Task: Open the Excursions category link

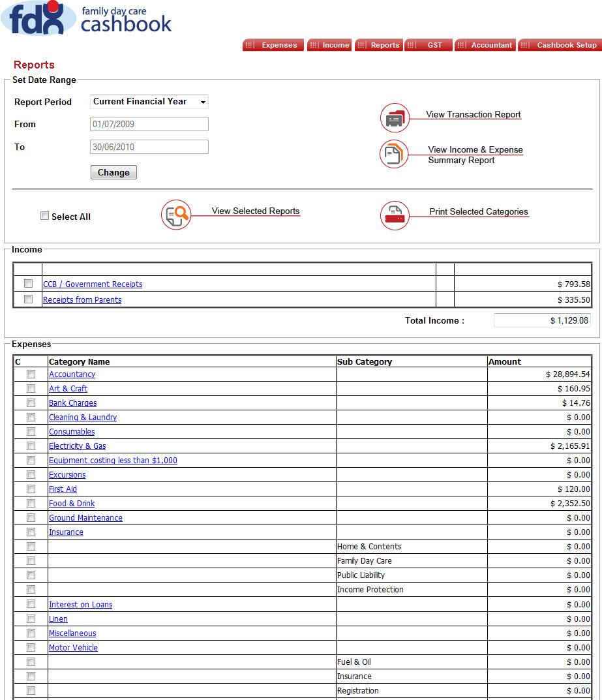Action: click(67, 474)
